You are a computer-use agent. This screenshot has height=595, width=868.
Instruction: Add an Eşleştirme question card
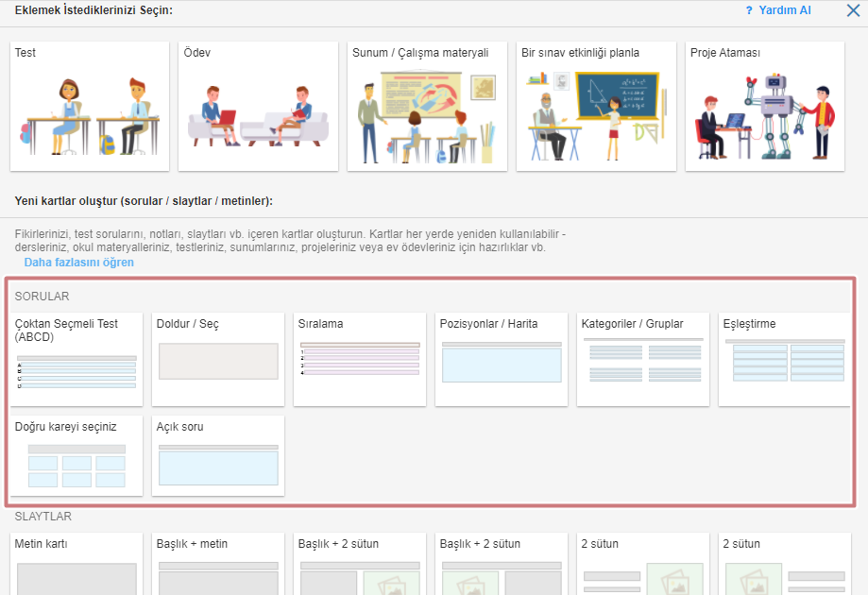[x=784, y=359]
